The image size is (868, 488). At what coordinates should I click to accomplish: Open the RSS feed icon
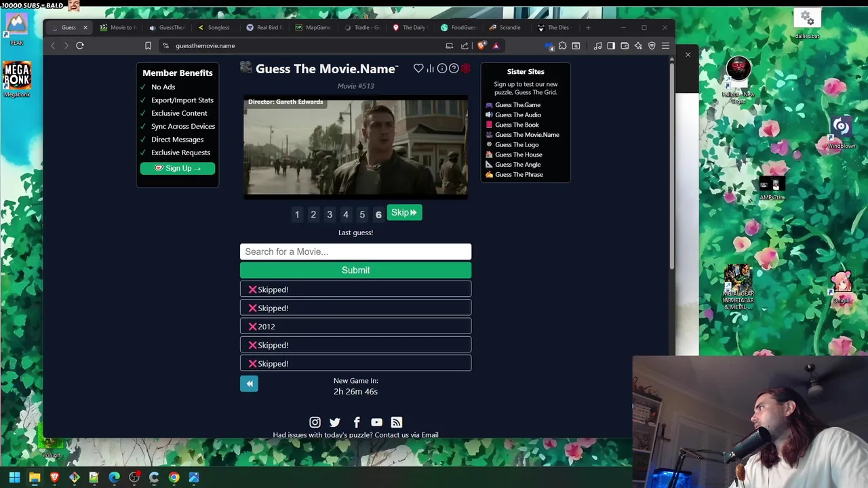tap(397, 422)
